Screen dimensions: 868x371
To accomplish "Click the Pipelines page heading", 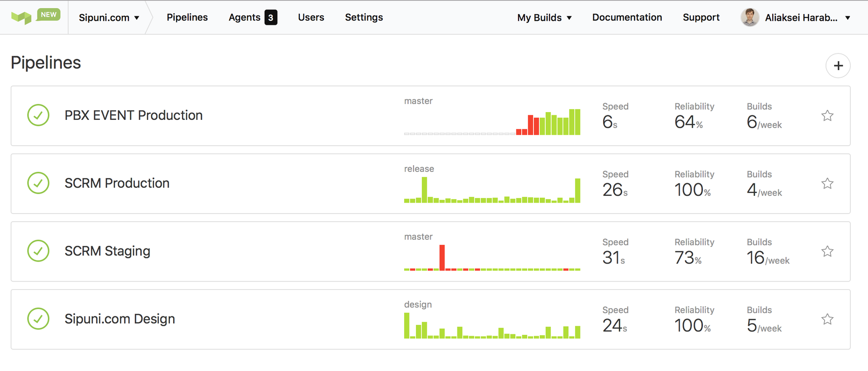I will (46, 63).
